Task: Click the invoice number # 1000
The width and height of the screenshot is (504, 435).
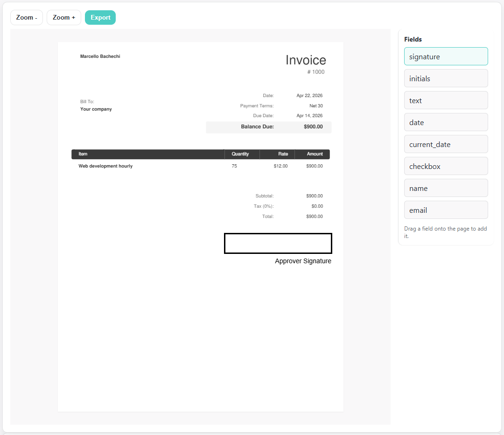Action: (x=315, y=72)
